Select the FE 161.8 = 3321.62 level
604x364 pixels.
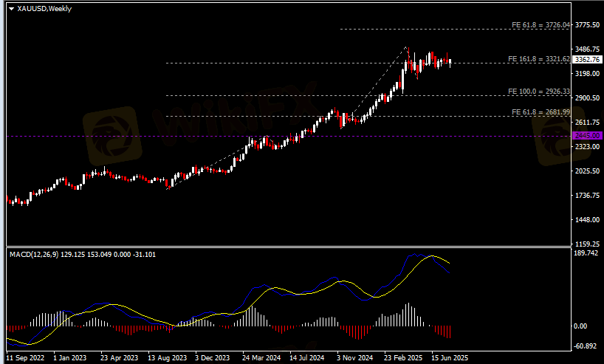[x=538, y=59]
